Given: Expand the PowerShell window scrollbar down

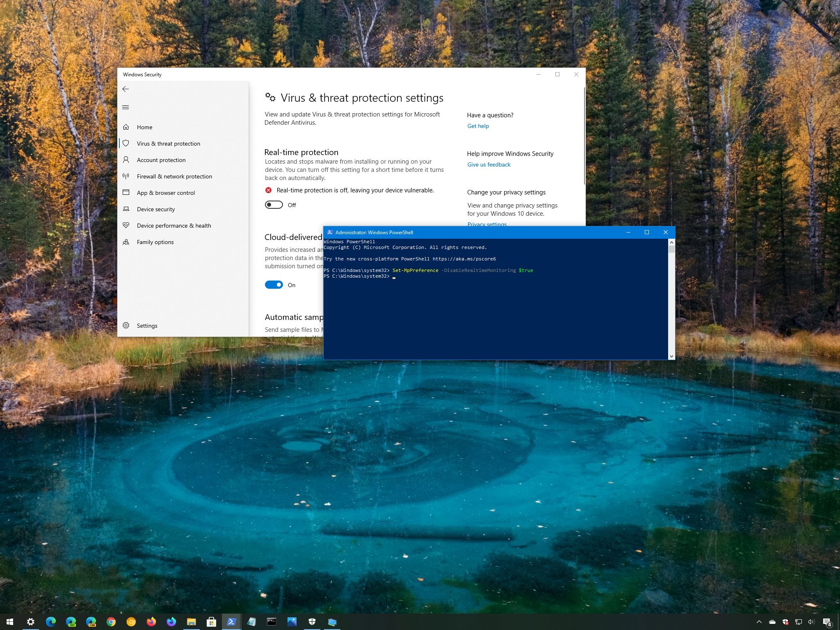Looking at the screenshot, I should 669,355.
